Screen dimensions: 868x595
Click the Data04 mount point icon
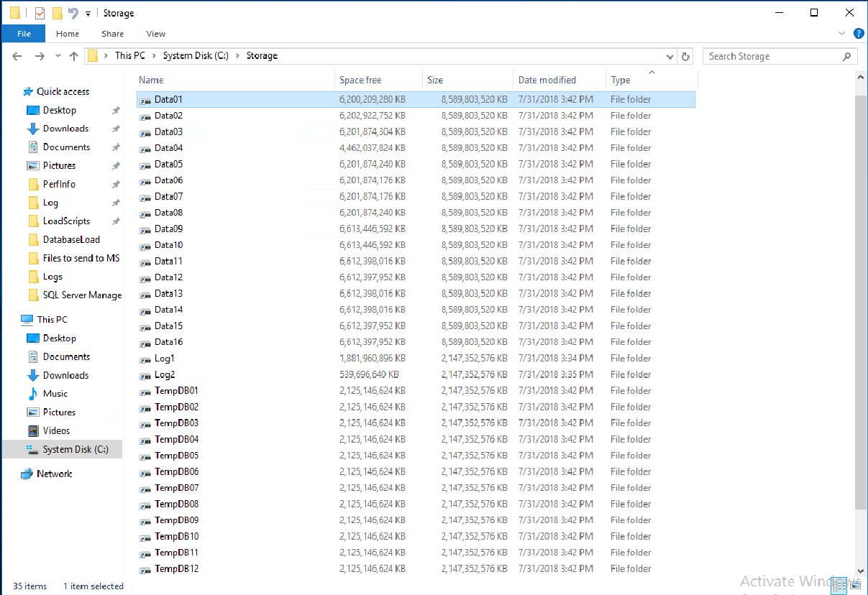[x=145, y=148]
